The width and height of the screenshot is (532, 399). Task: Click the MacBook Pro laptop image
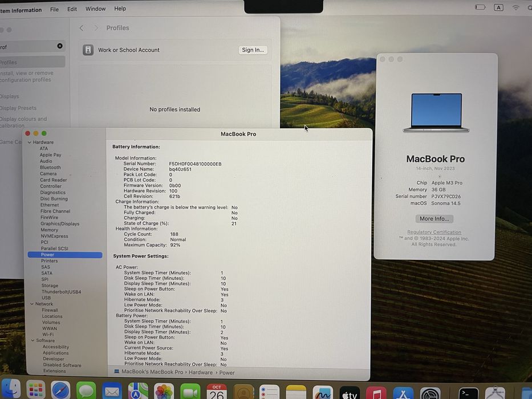tap(436, 113)
